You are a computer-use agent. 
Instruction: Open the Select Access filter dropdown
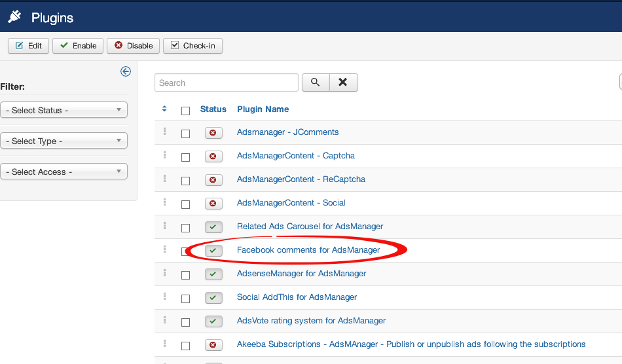tap(64, 172)
